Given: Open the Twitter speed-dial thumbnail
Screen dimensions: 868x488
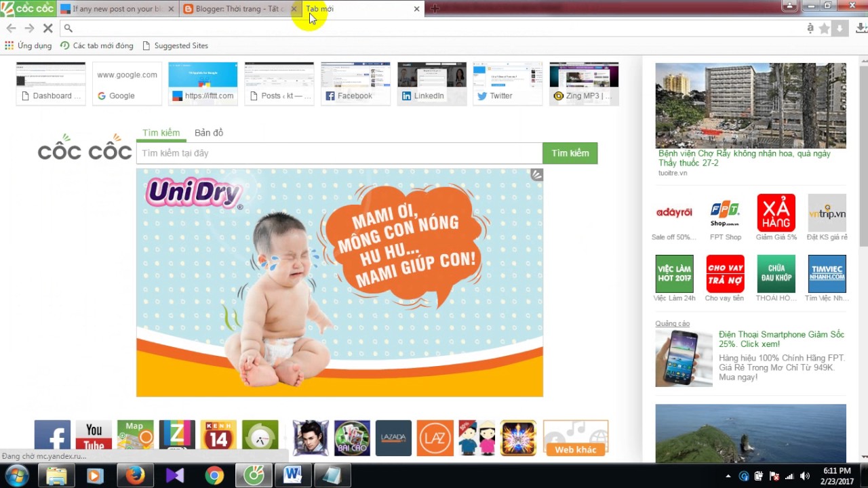Looking at the screenshot, I should coord(508,83).
